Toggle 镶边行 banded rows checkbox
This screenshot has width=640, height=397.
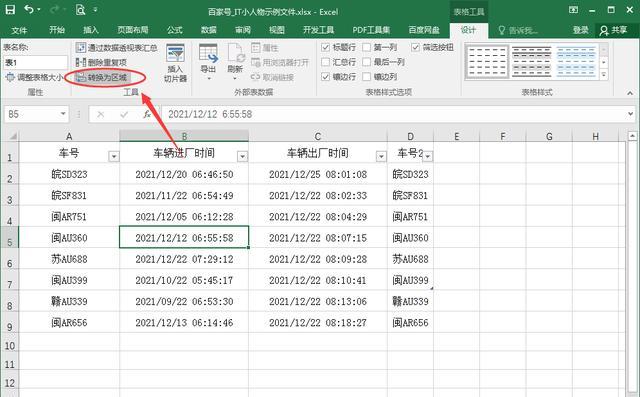[x=325, y=77]
